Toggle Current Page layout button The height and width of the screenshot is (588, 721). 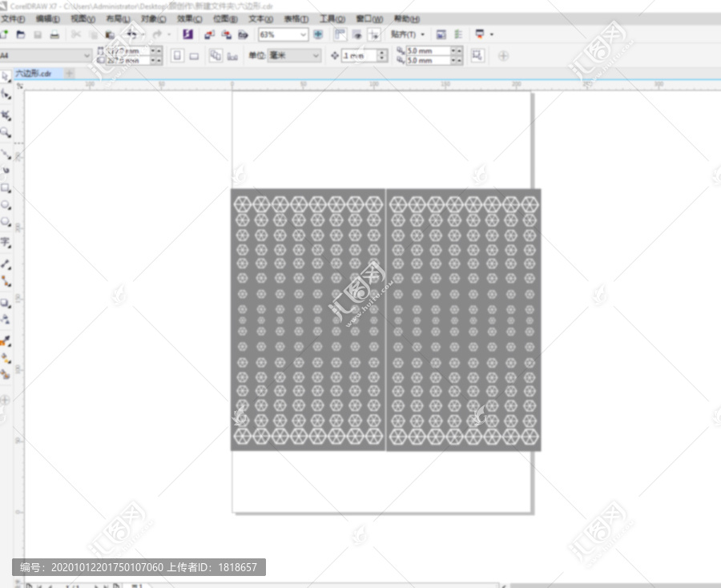click(232, 56)
